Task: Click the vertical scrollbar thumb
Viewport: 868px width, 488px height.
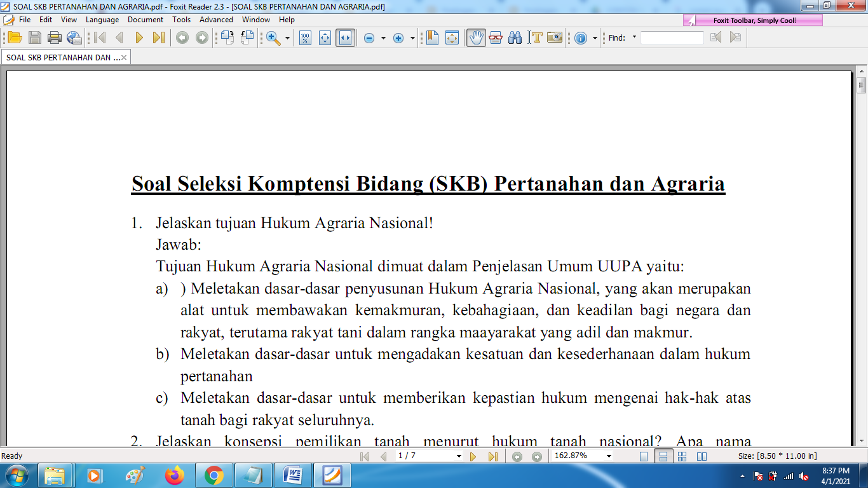Action: point(862,86)
